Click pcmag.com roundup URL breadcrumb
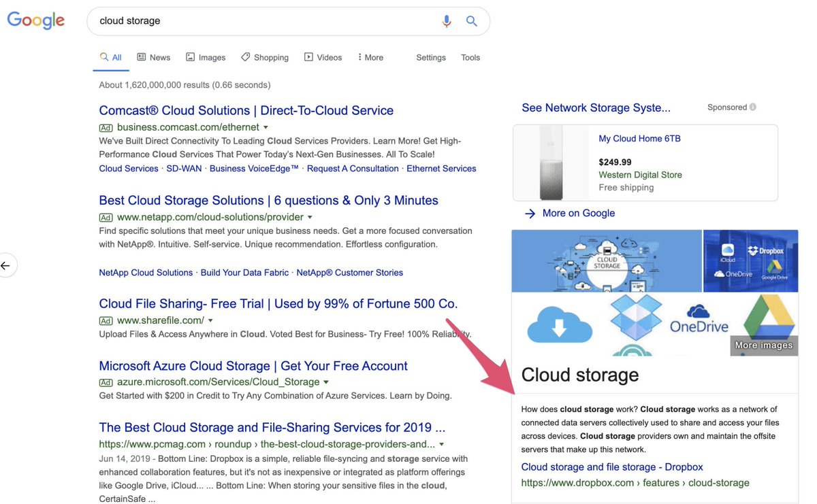The image size is (817, 504). [x=267, y=445]
